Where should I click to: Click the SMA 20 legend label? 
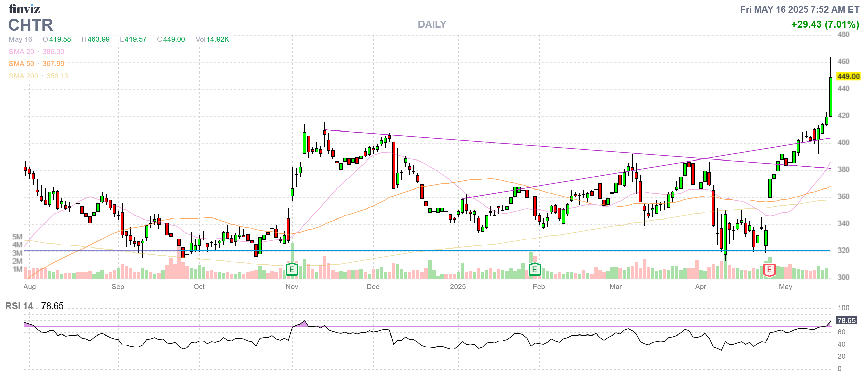click(21, 52)
